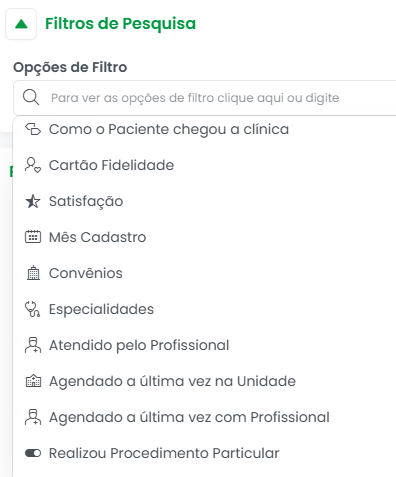Select the Convênios filter

click(86, 273)
